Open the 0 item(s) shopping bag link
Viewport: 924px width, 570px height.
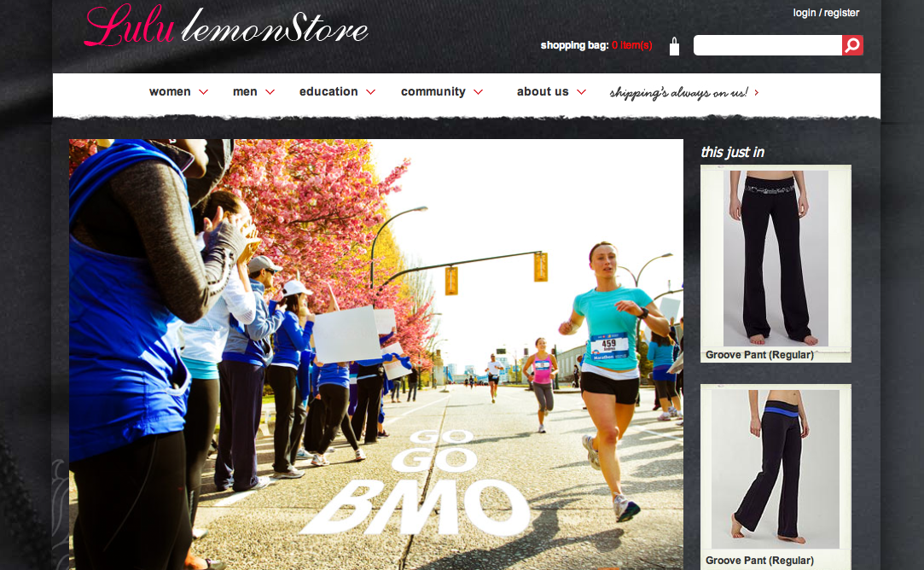coord(631,45)
